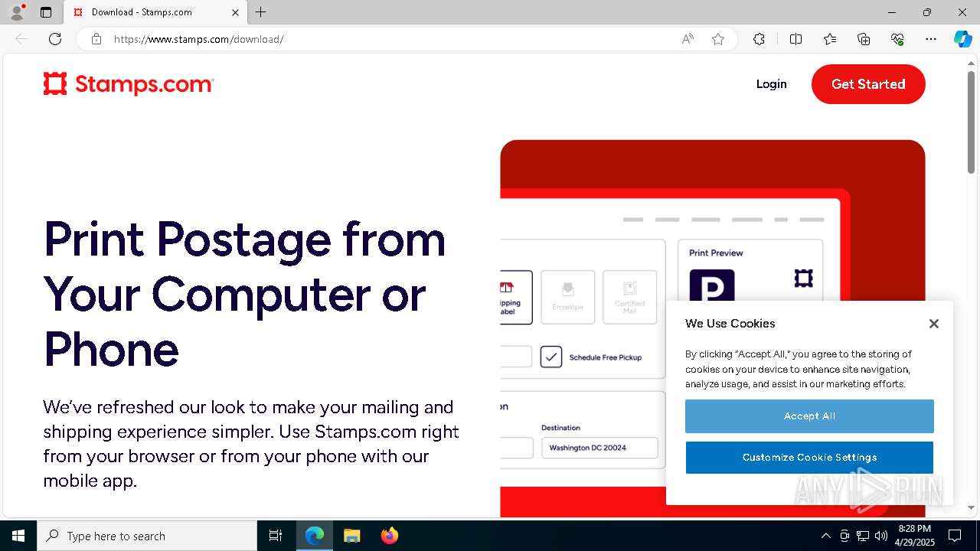Open network settings icon

point(863,536)
